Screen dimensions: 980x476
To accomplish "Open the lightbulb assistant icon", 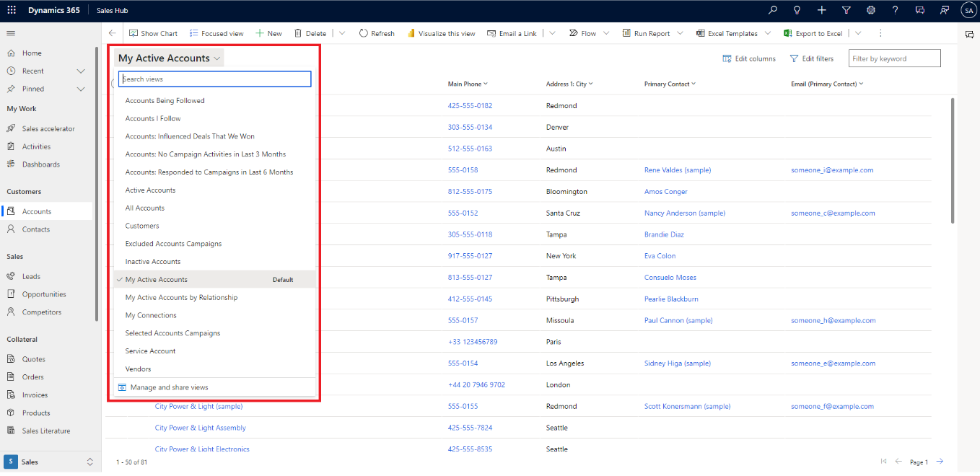I will [797, 10].
